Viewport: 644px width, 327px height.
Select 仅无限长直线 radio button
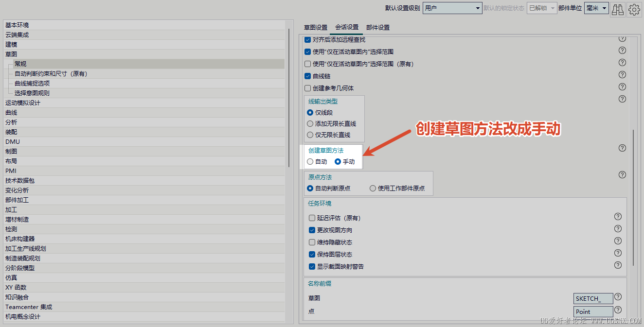310,135
